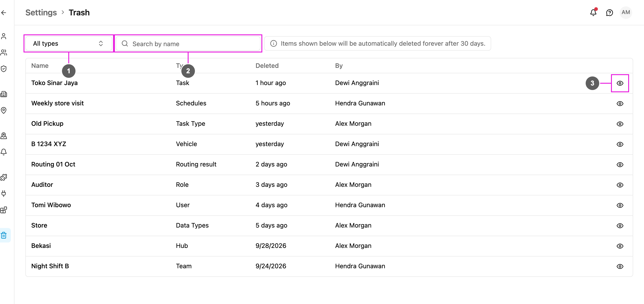Click the Routing result type cell
This screenshot has height=304, width=644.
point(196,164)
